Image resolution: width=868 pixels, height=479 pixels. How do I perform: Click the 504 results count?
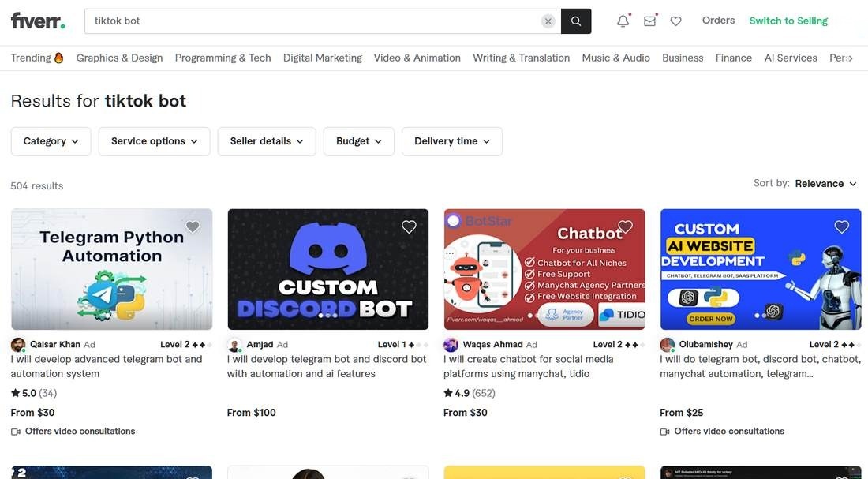36,186
